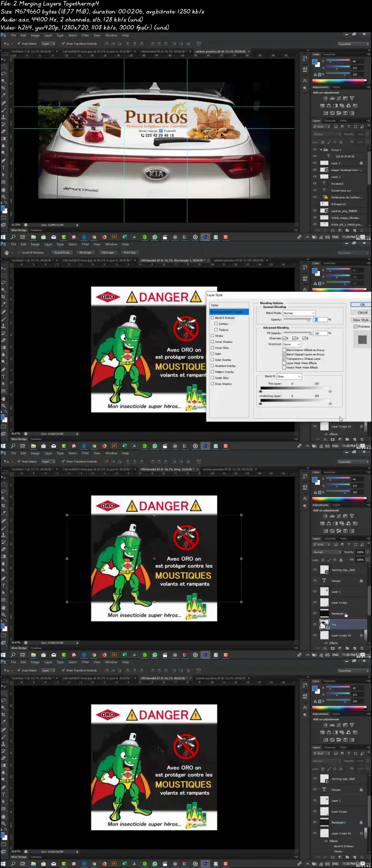This screenshot has height=868, width=372.
Task: Select Brush tool in the Puratos car frame
Action: tap(4, 109)
